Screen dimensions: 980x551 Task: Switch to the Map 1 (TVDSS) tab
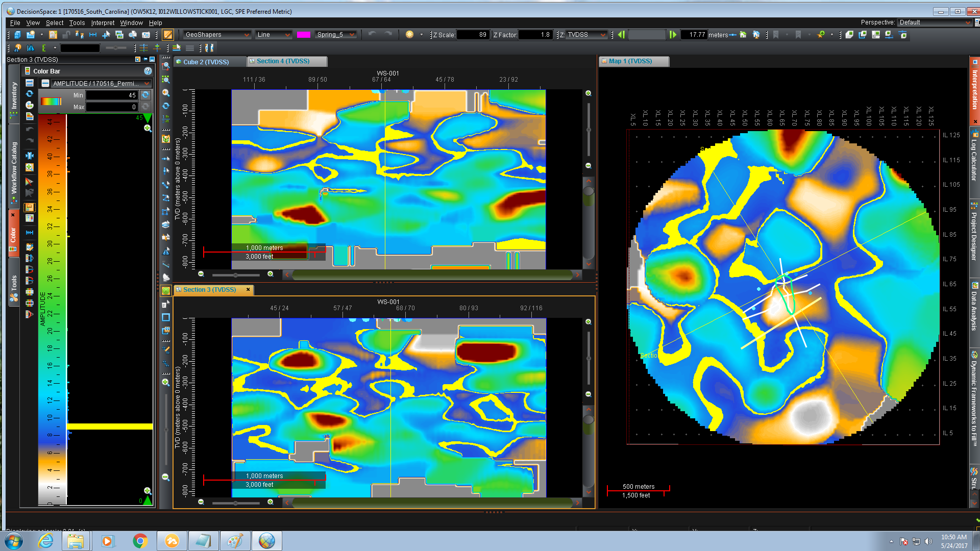[x=633, y=61]
